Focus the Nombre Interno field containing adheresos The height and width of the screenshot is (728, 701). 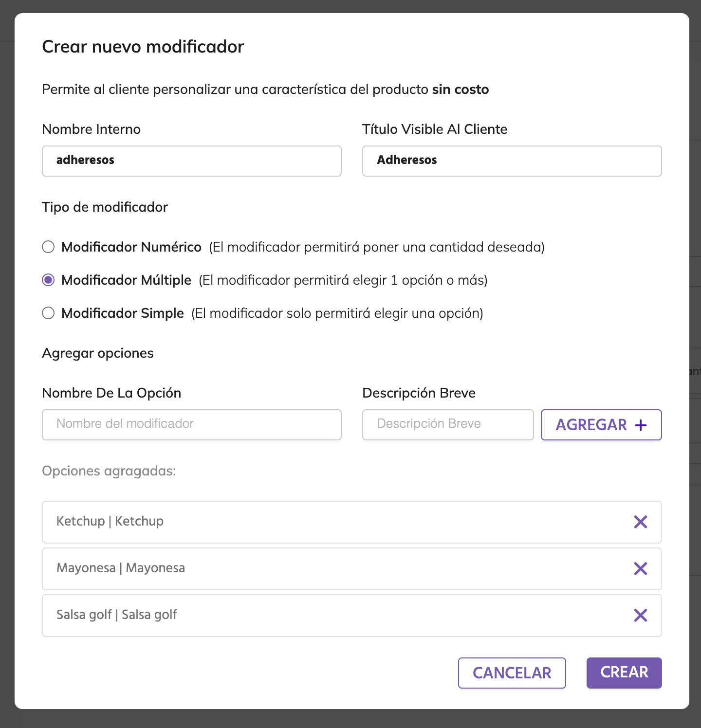pos(191,161)
